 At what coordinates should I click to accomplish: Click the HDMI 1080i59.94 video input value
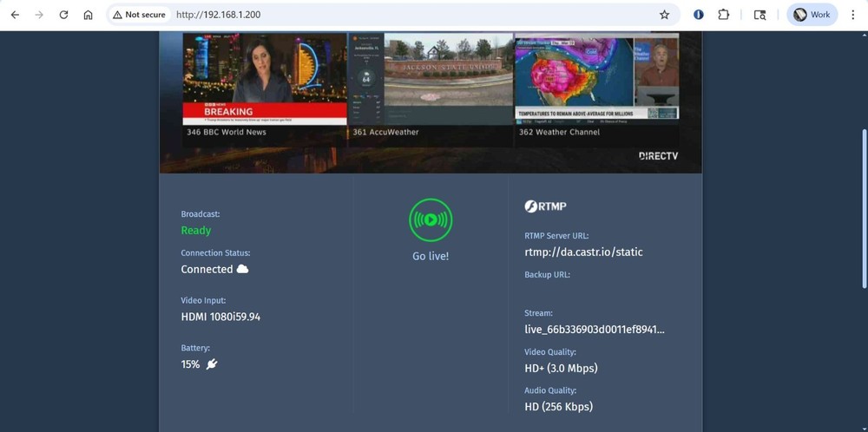pyautogui.click(x=220, y=317)
